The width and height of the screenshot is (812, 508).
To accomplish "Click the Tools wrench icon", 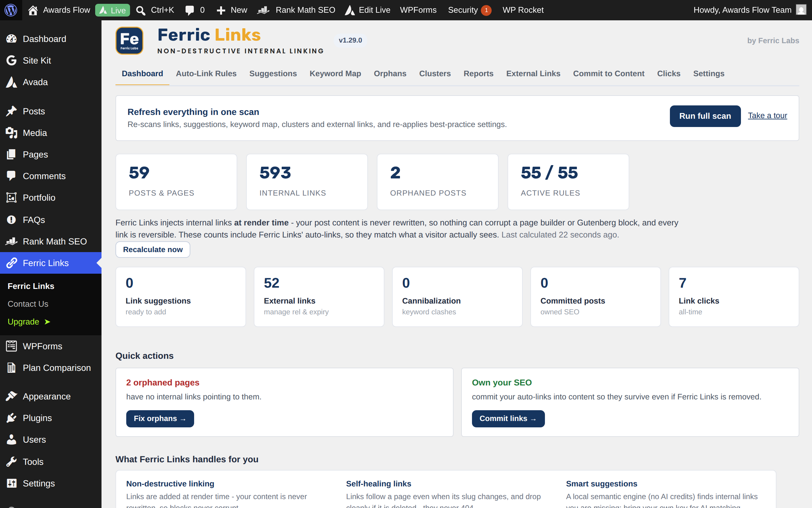I will coord(11,462).
